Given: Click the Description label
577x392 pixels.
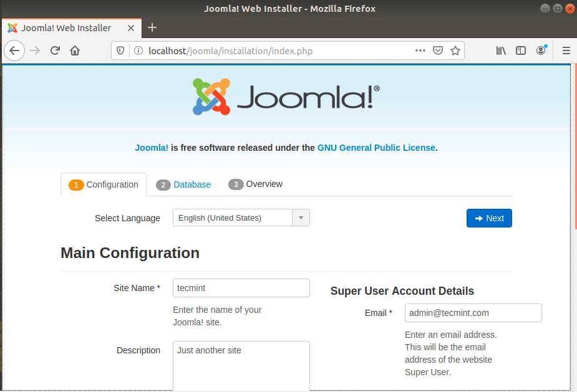Looking at the screenshot, I should pos(138,350).
